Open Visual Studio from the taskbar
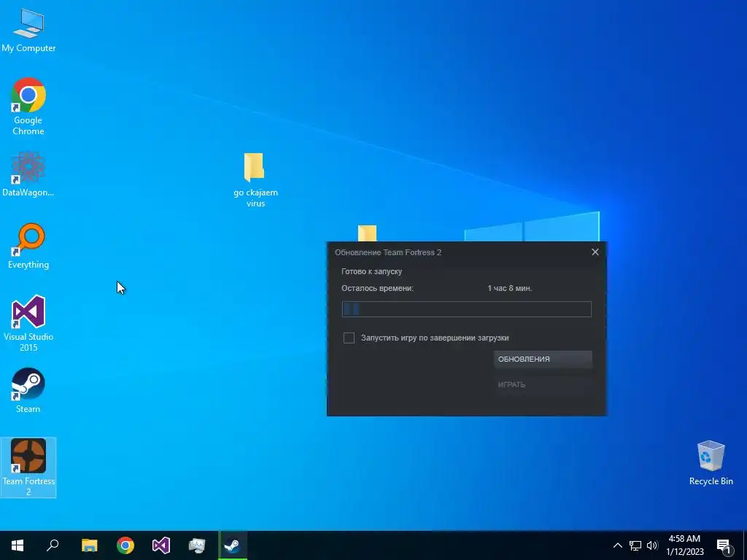747x560 pixels. pos(161,545)
